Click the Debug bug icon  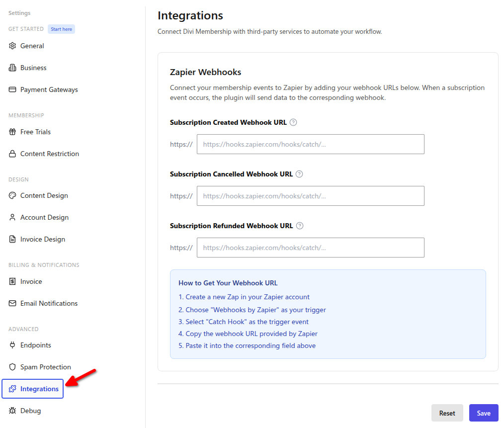(x=12, y=411)
